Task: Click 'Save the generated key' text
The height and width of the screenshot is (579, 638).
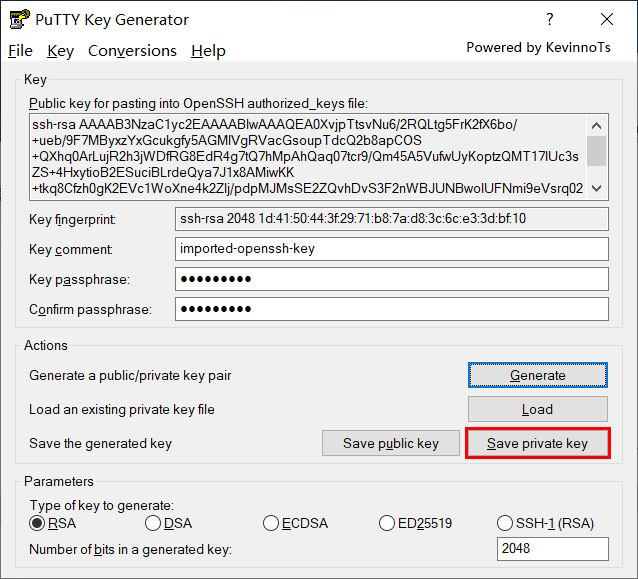Action: click(101, 444)
